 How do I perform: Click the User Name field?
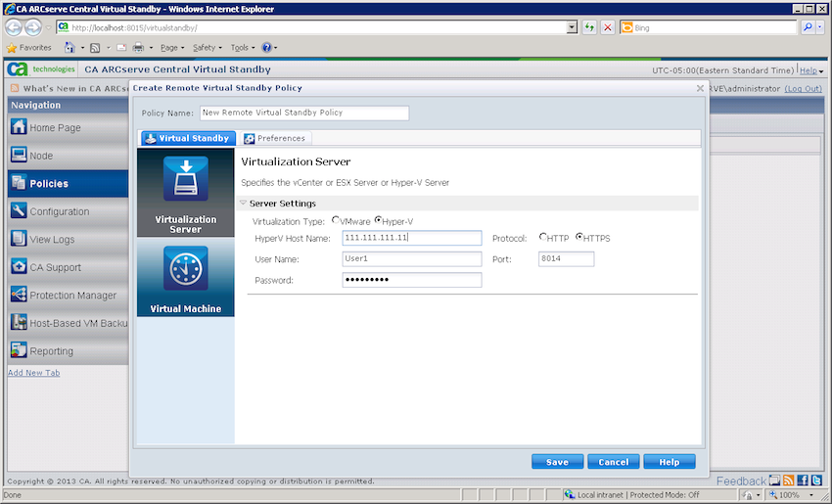point(412,258)
